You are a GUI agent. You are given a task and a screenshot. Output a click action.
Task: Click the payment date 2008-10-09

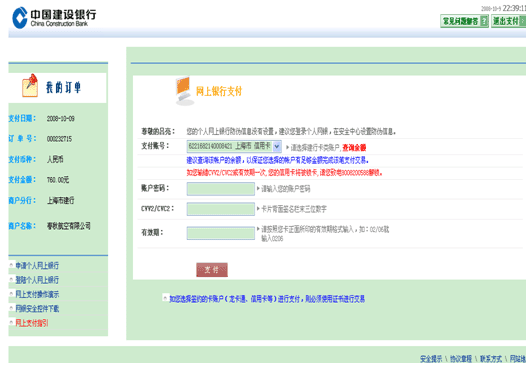click(61, 118)
